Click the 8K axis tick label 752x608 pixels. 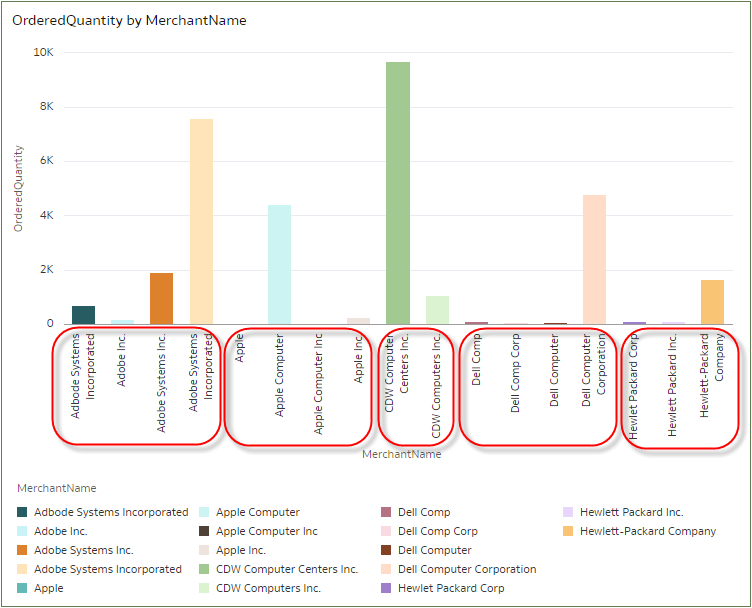coord(47,106)
